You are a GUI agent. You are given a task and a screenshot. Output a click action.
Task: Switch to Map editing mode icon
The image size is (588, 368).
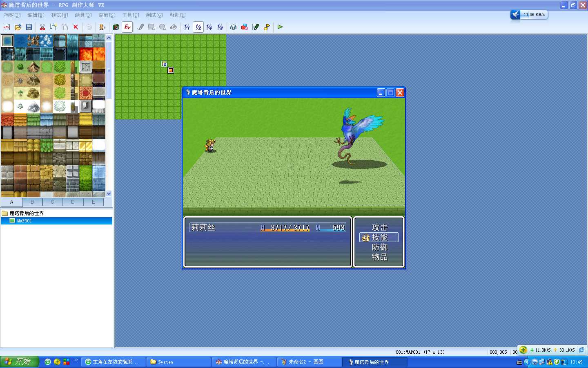click(116, 27)
